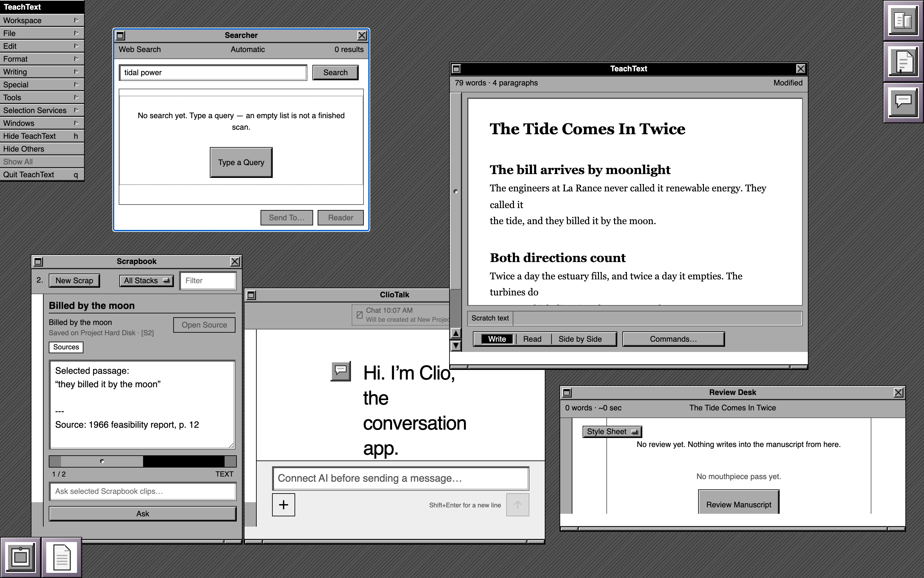Click the plus attachment button in ClioTalk
Screen dimensions: 924x578
click(283, 504)
